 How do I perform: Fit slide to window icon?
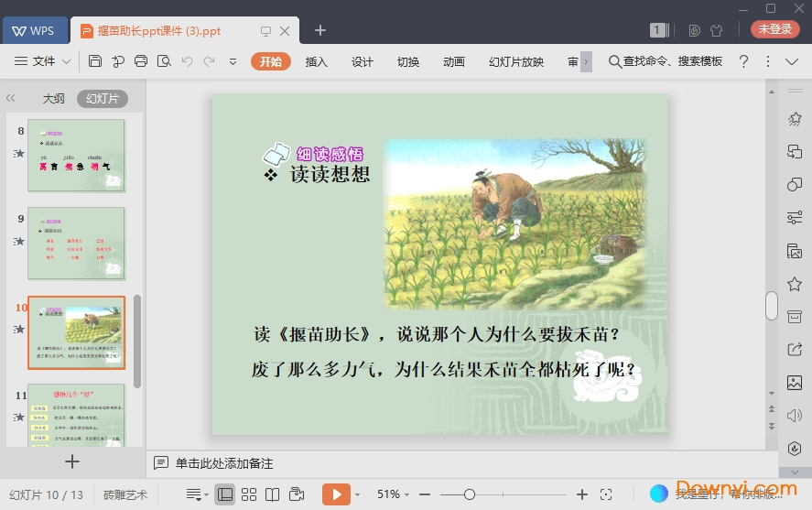(x=605, y=494)
